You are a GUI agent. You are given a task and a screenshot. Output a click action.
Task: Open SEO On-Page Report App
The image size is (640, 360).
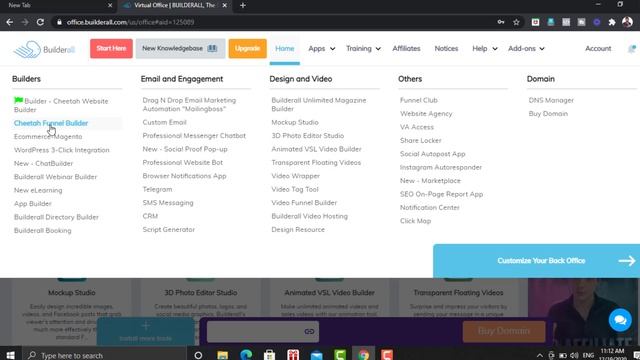[441, 194]
